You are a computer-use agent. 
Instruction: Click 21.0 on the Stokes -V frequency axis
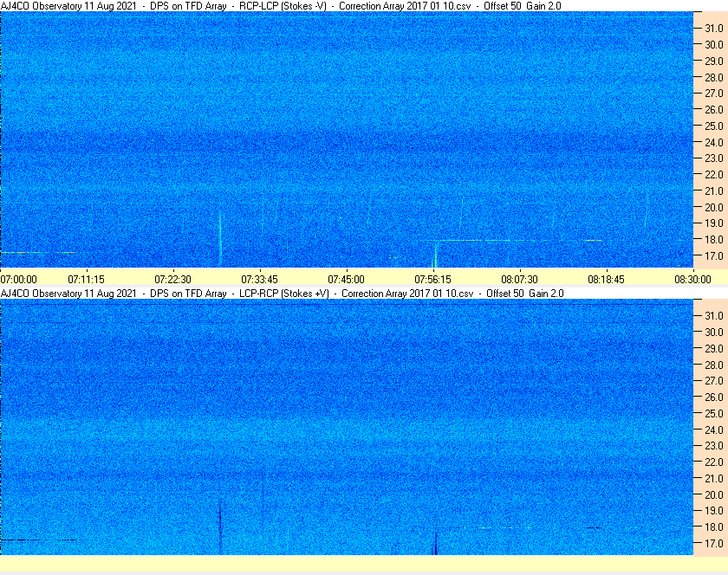tap(714, 191)
